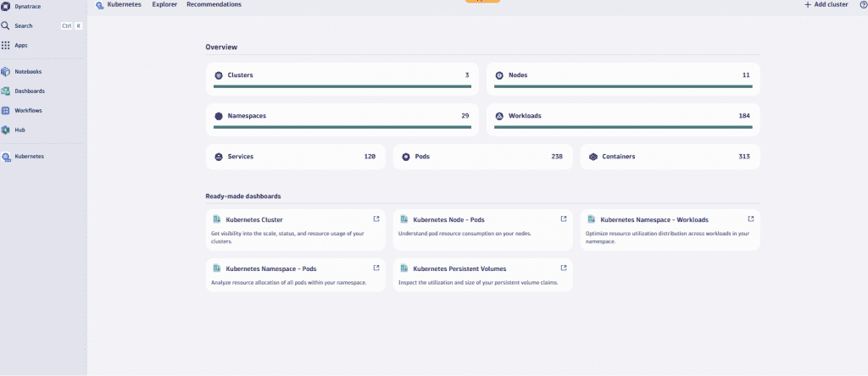
Task: Switch to the Recommendations tab
Action: point(214,4)
